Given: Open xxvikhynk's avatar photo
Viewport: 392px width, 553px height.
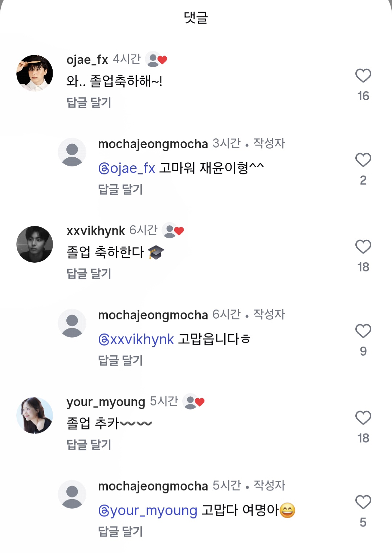Looking at the screenshot, I should [35, 244].
